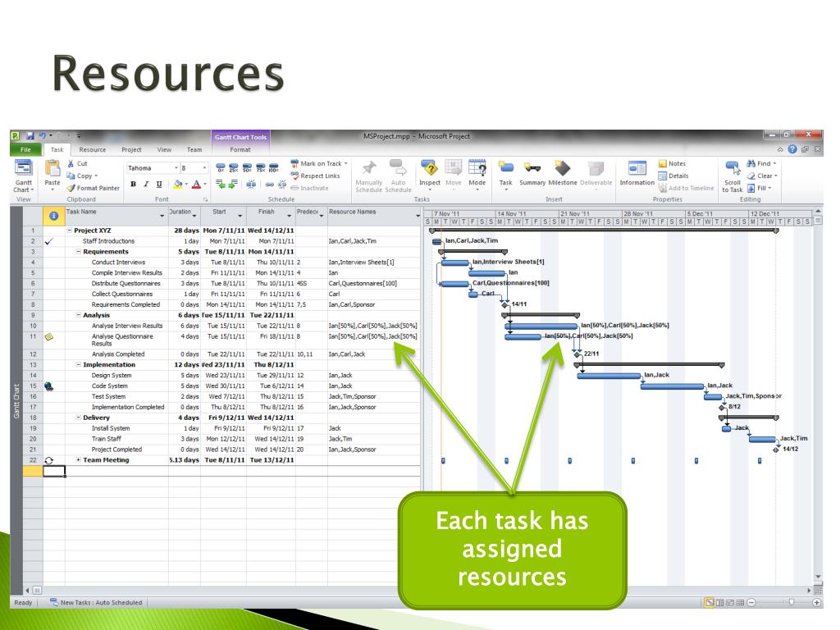Click Add to Timeline
The height and width of the screenshot is (630, 840).
[687, 188]
